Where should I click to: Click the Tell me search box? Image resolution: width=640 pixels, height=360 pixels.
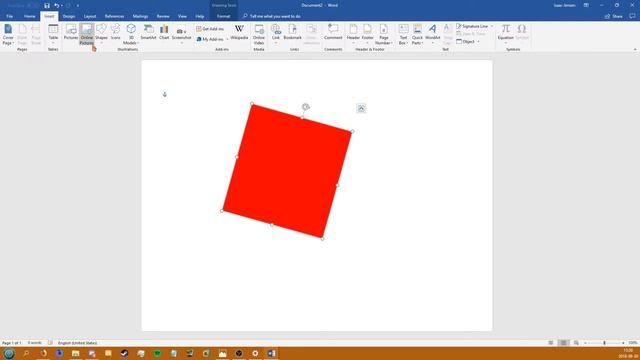pyautogui.click(x=272, y=16)
